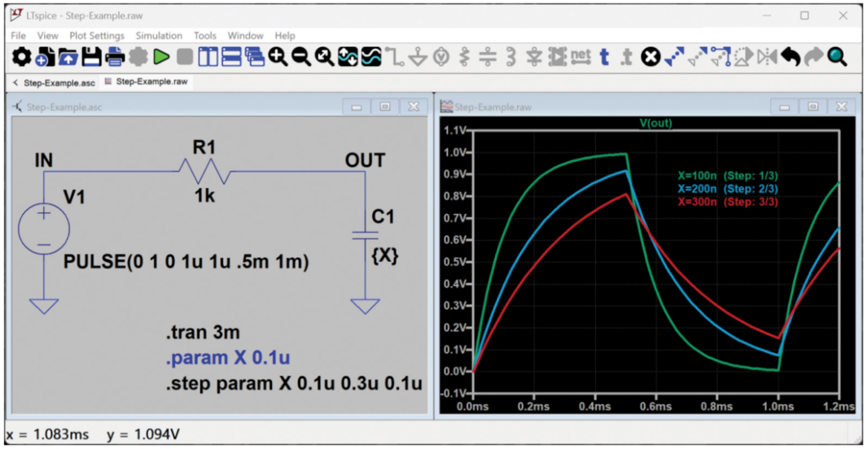Click the {X} capacitor value
The height and width of the screenshot is (449, 868).
pyautogui.click(x=384, y=256)
